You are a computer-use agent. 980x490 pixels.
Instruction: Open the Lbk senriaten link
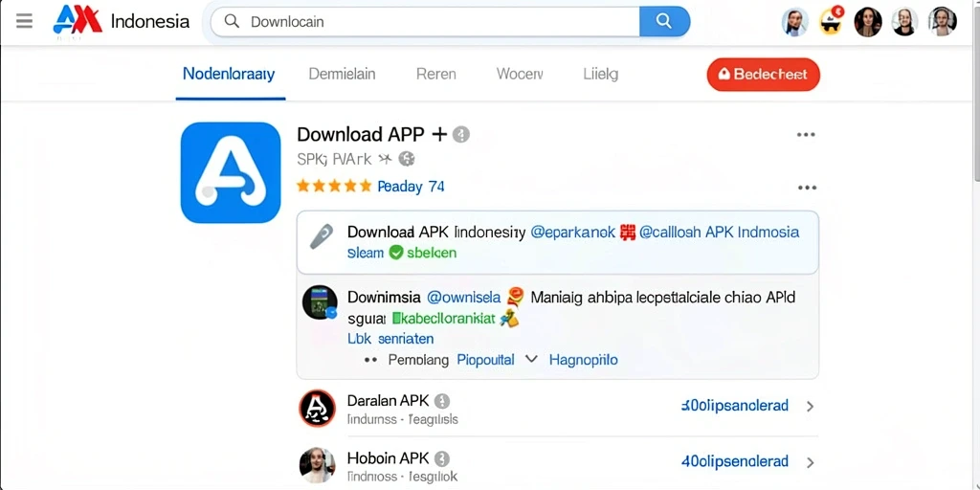click(390, 339)
